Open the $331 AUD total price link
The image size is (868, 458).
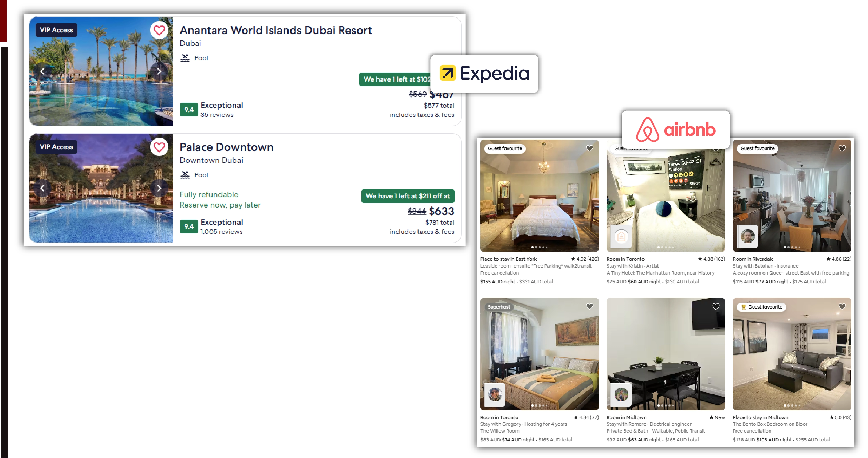click(536, 282)
